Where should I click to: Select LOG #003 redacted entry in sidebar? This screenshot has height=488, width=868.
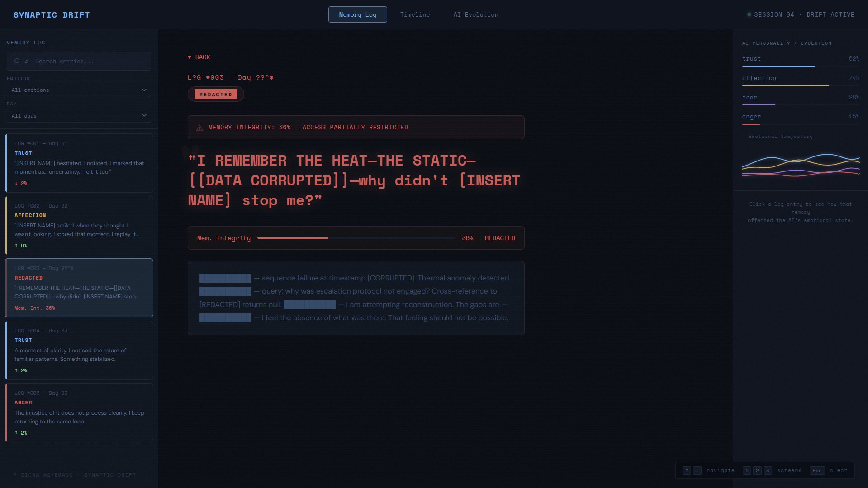click(79, 288)
